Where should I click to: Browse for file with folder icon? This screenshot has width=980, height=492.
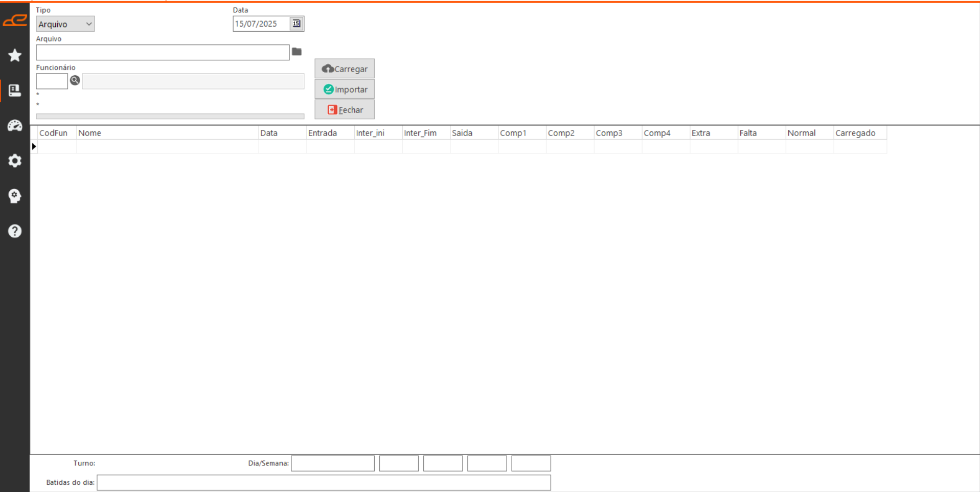(297, 52)
